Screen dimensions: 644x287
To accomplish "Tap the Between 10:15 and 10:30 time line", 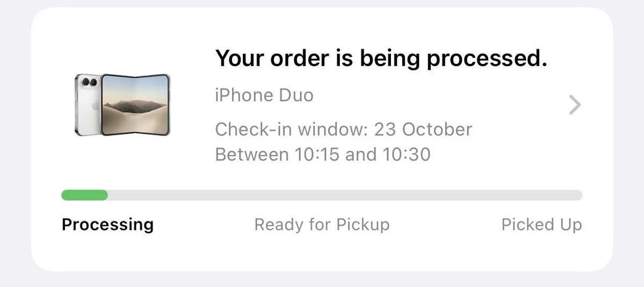I will (x=323, y=155).
